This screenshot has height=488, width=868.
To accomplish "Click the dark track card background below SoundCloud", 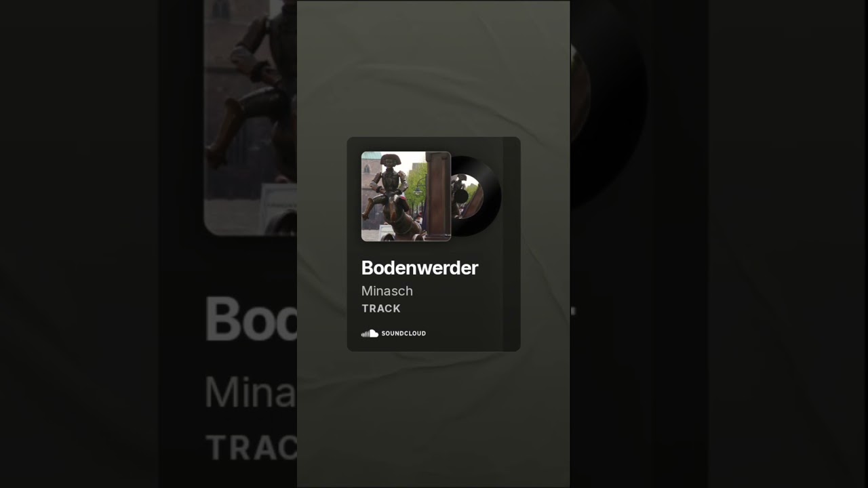I will click(434, 344).
